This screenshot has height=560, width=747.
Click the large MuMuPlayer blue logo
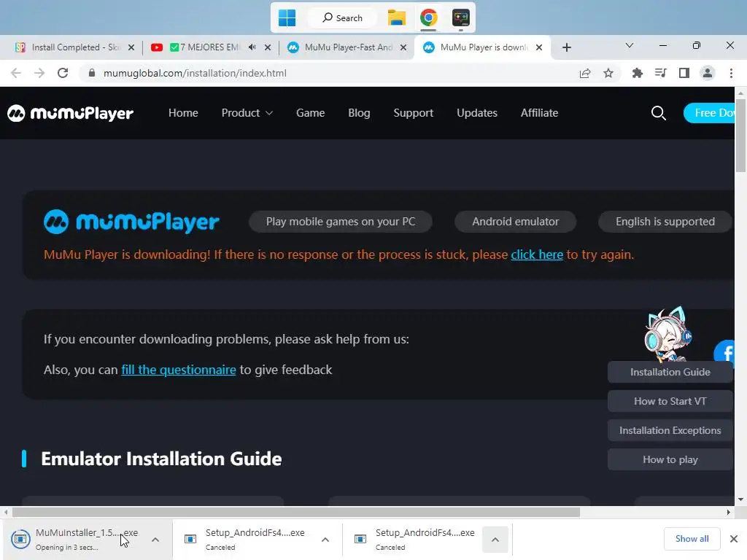tap(131, 222)
